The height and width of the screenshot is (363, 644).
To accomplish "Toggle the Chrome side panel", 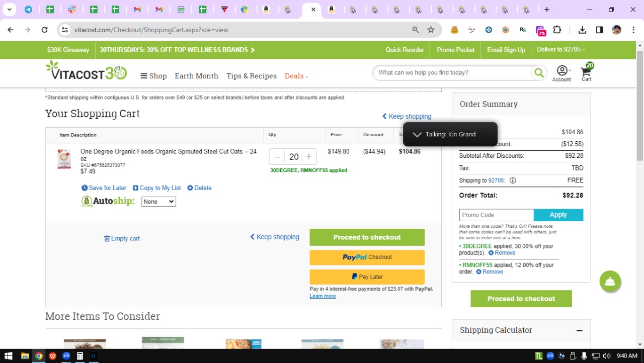I will point(599,30).
